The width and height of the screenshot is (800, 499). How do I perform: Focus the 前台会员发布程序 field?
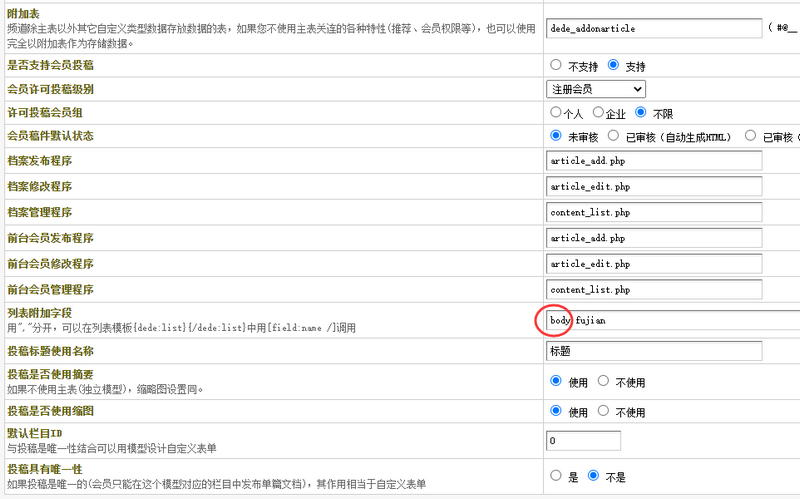tap(654, 239)
